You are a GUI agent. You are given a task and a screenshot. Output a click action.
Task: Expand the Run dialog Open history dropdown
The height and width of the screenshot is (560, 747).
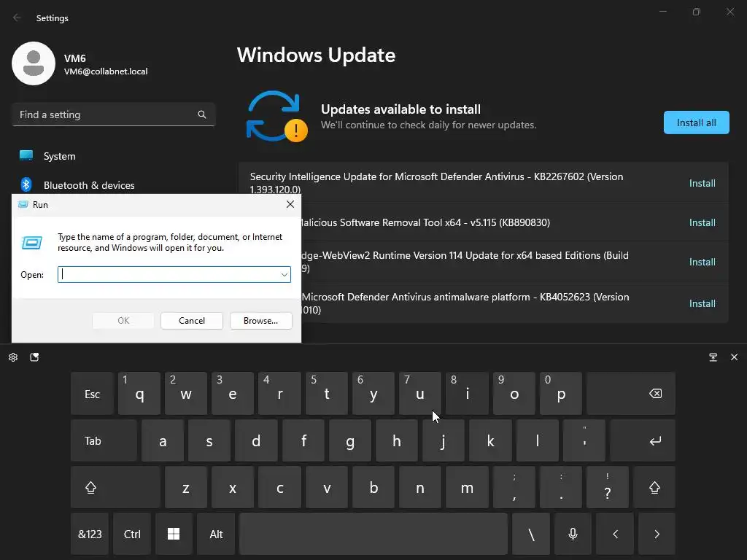pos(285,275)
